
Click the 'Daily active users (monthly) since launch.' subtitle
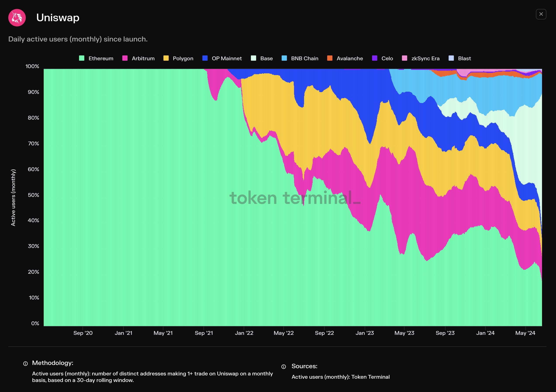[x=78, y=39]
